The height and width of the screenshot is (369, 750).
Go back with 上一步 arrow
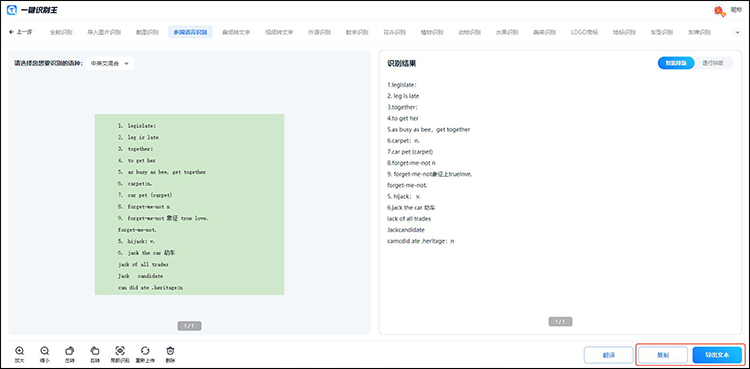pyautogui.click(x=21, y=32)
